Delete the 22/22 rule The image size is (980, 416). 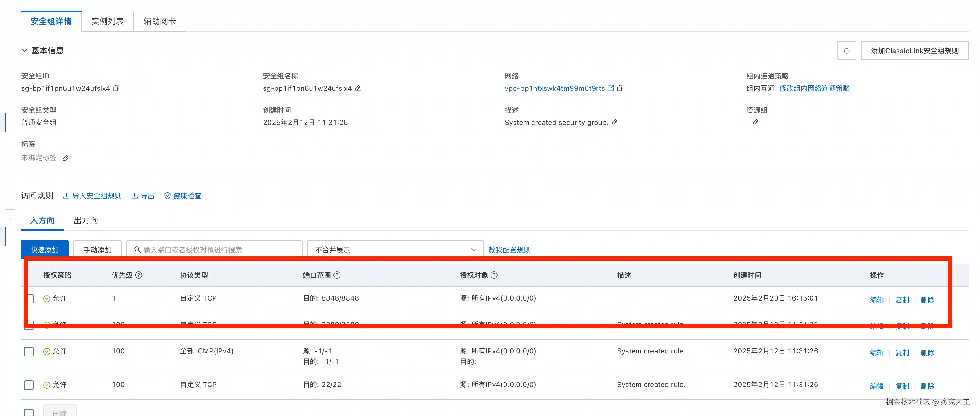pyautogui.click(x=927, y=386)
